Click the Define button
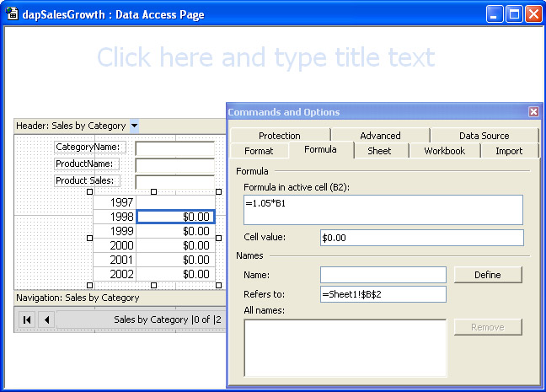The image size is (546, 392). pyautogui.click(x=488, y=275)
